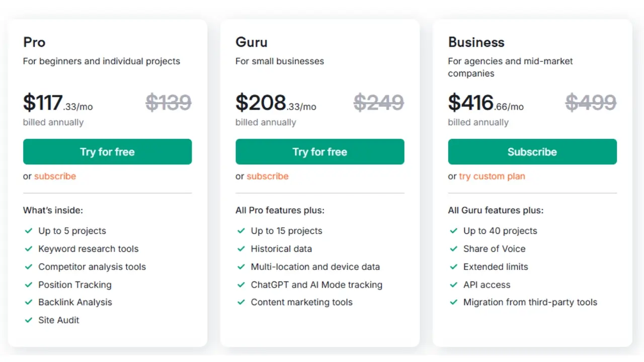The width and height of the screenshot is (644, 362).
Task: Click checkmark beside Keyword research tools
Action: pyautogui.click(x=29, y=249)
